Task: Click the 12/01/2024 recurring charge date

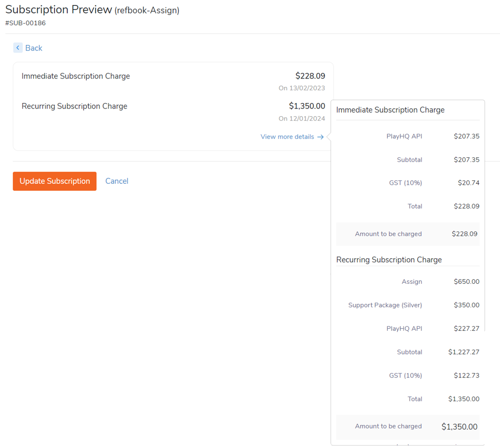Action: pyautogui.click(x=302, y=119)
